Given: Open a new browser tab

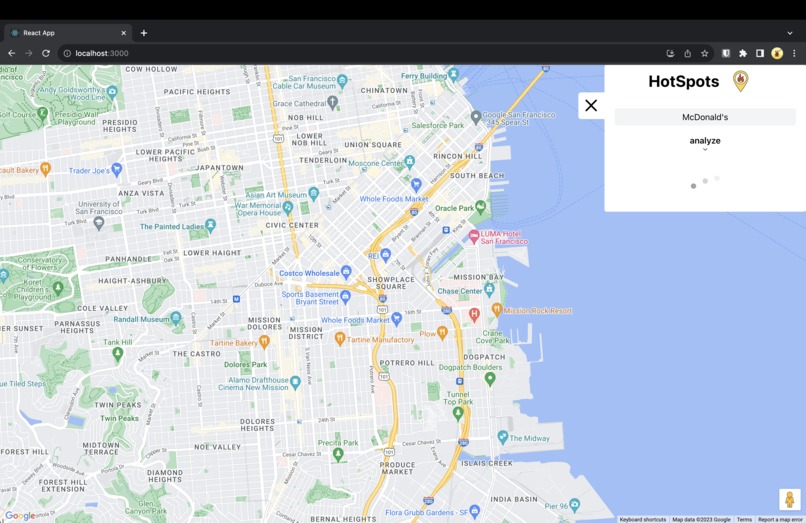Looking at the screenshot, I should pyautogui.click(x=144, y=33).
